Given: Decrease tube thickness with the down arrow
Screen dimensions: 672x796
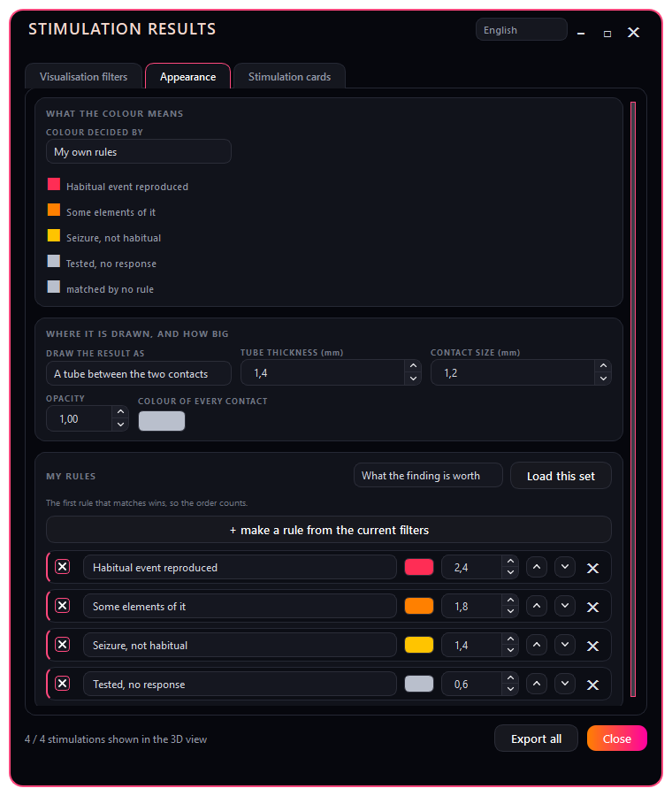Looking at the screenshot, I should [413, 379].
